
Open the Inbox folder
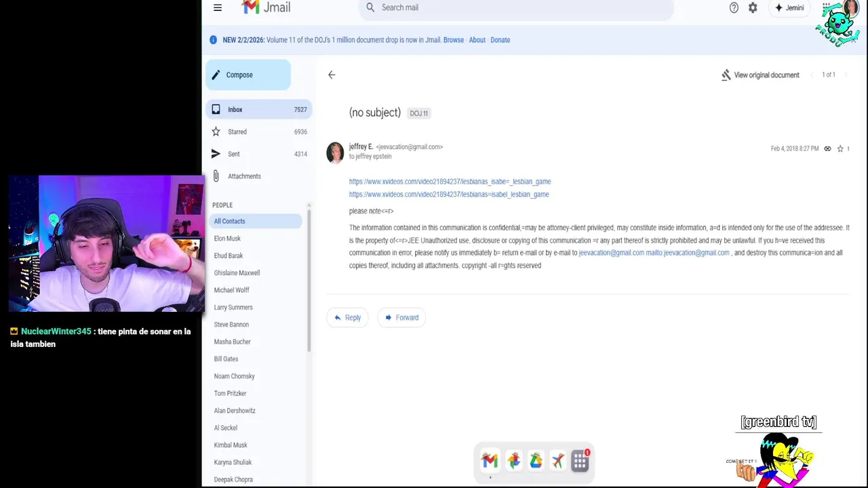point(258,109)
